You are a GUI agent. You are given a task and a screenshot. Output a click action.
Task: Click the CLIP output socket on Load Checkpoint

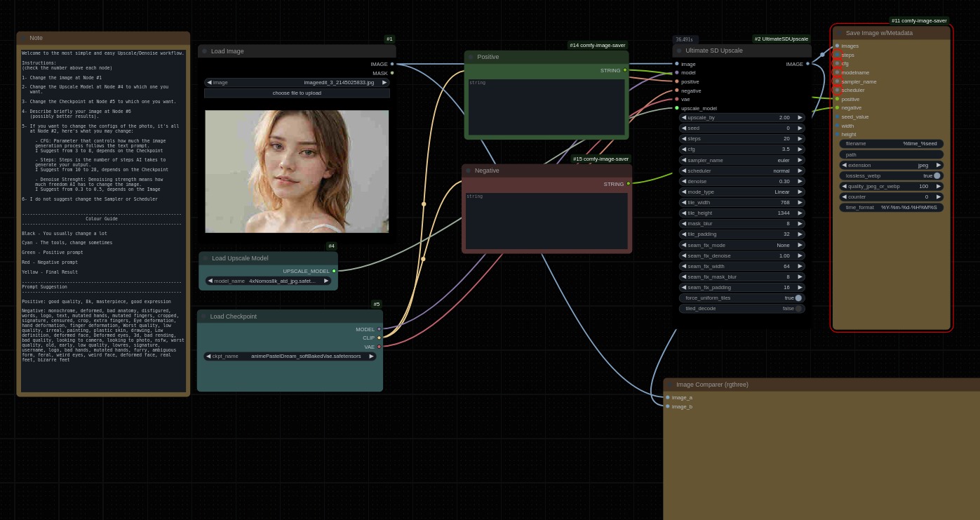tap(380, 338)
